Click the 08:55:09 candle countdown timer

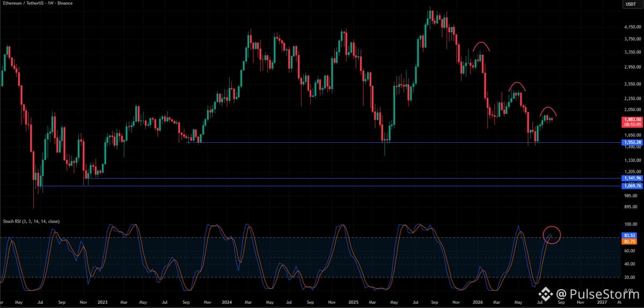pyautogui.click(x=632, y=124)
